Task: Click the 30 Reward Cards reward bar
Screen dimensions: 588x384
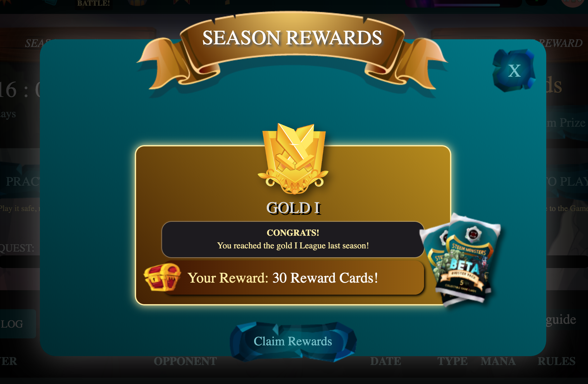Action: (x=293, y=278)
